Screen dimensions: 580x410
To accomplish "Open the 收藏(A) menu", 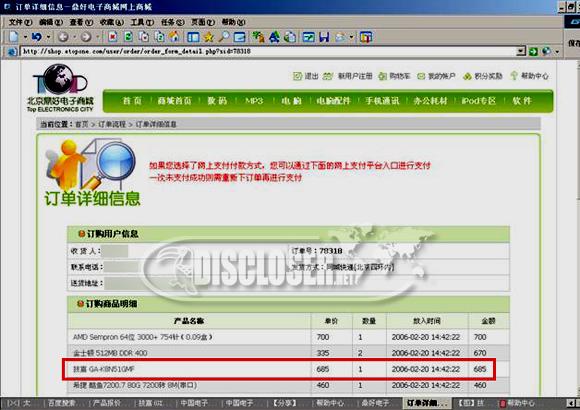I will 112,22.
